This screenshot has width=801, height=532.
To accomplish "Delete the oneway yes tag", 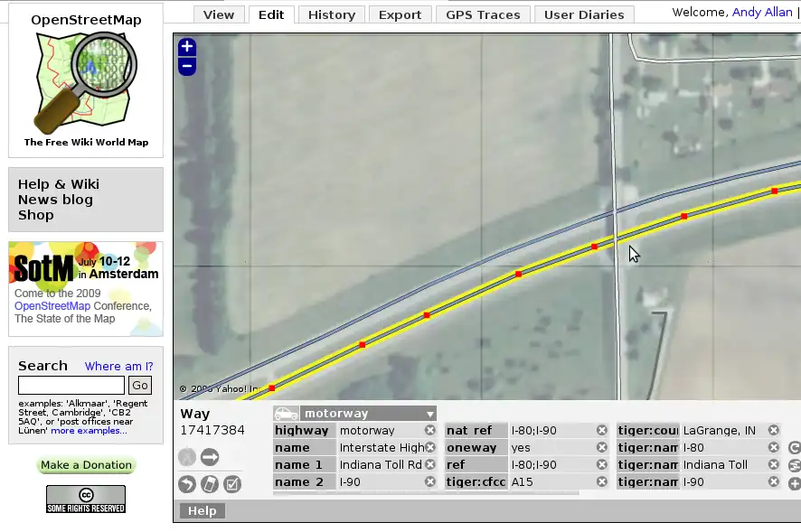I will click(602, 448).
